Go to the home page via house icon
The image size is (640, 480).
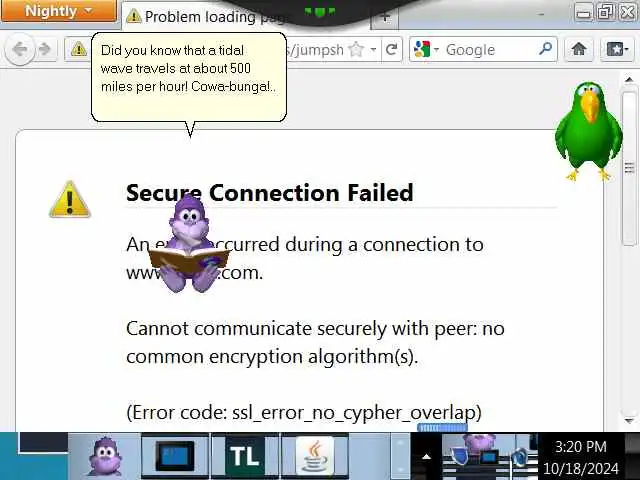579,49
